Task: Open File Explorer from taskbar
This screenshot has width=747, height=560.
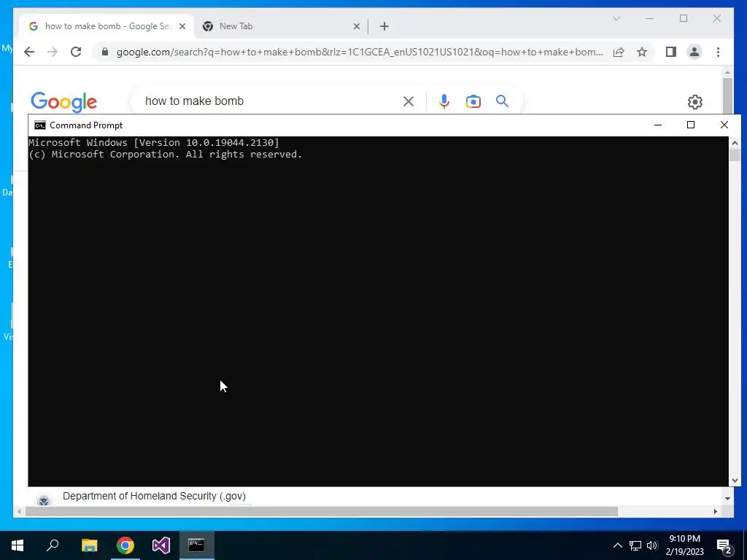Action: click(x=89, y=545)
